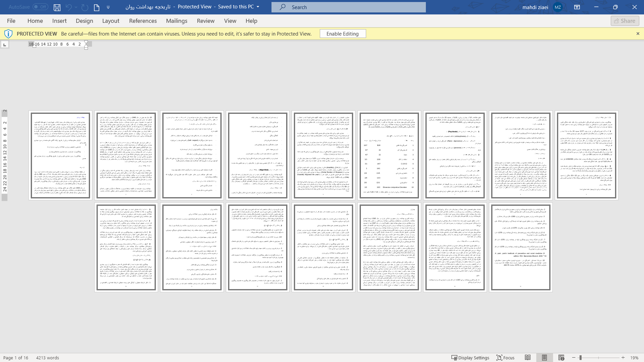This screenshot has width=644, height=362.
Task: Open the Review tab
Action: click(206, 21)
